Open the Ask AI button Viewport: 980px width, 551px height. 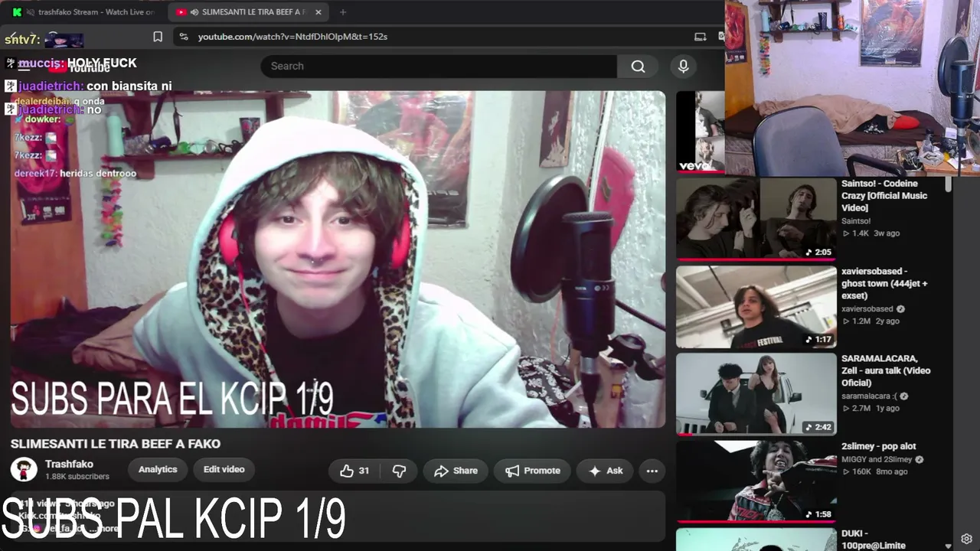point(606,471)
